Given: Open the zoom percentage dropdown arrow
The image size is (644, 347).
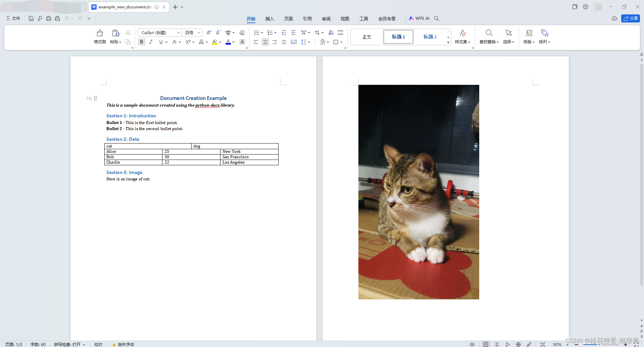Looking at the screenshot, I should coord(567,344).
